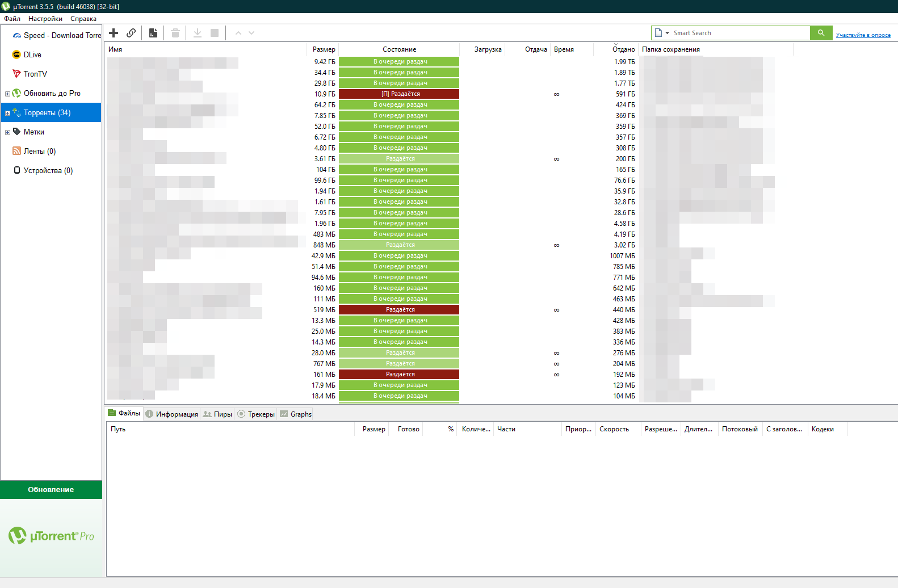This screenshot has width=898, height=588.
Task: Sort by the Отдано column header
Action: pos(617,49)
